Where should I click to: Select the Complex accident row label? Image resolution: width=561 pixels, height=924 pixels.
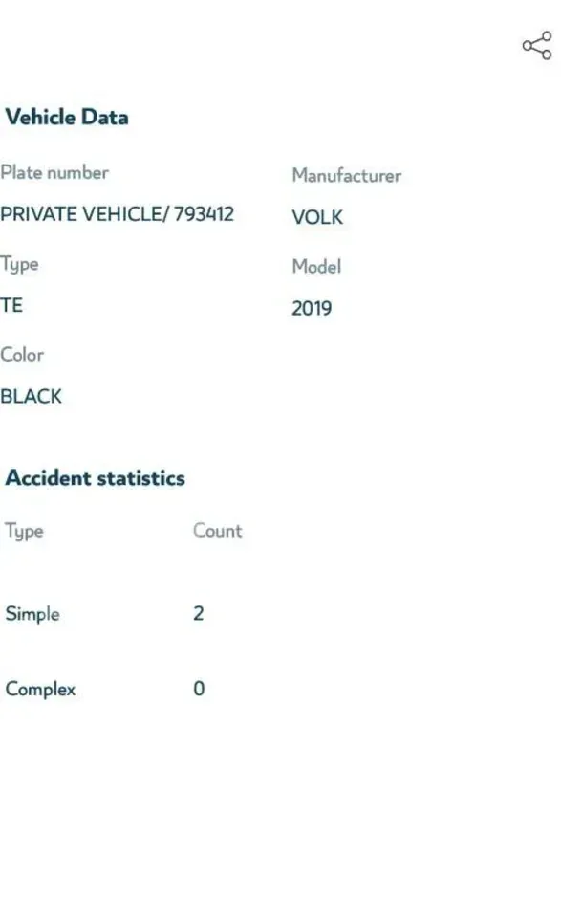pyautogui.click(x=41, y=689)
